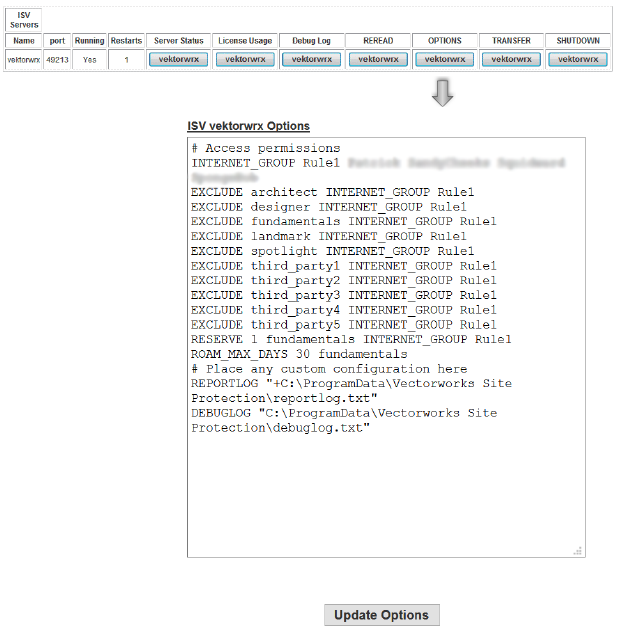Viewport: 619px width, 633px height.
Task: Click the ISV vektorwrx Options heading
Action: coord(248,126)
